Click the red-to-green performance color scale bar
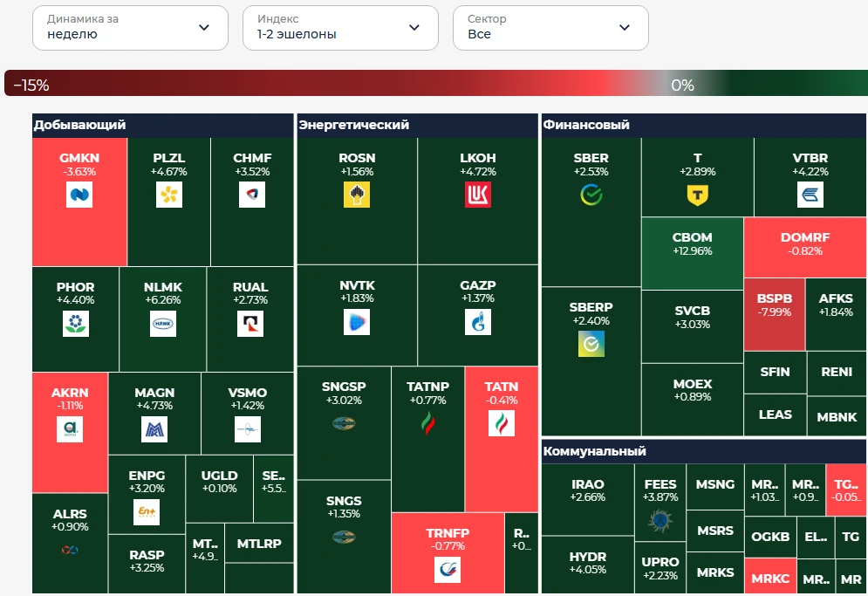868x596 pixels. click(x=436, y=83)
